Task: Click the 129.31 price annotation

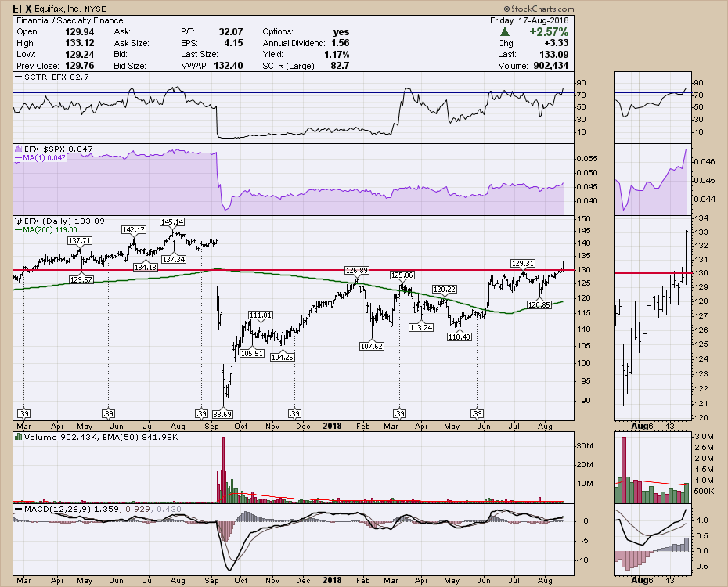Action: point(523,263)
